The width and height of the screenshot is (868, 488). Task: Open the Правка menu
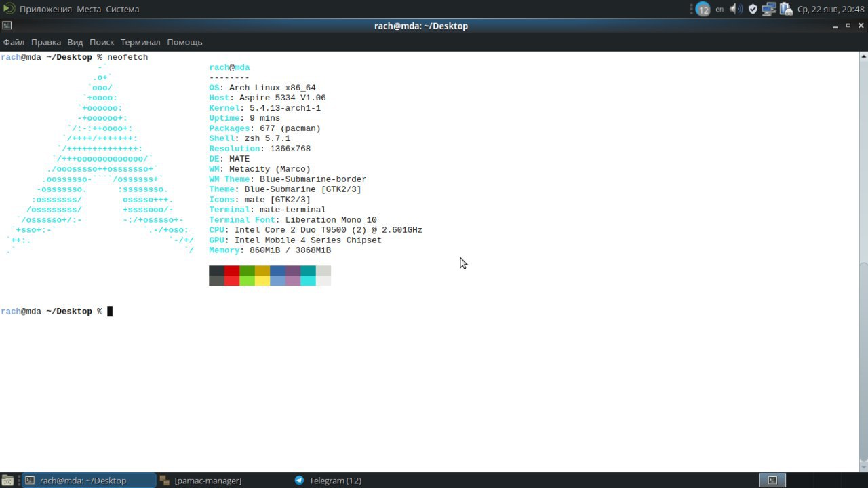tap(46, 42)
